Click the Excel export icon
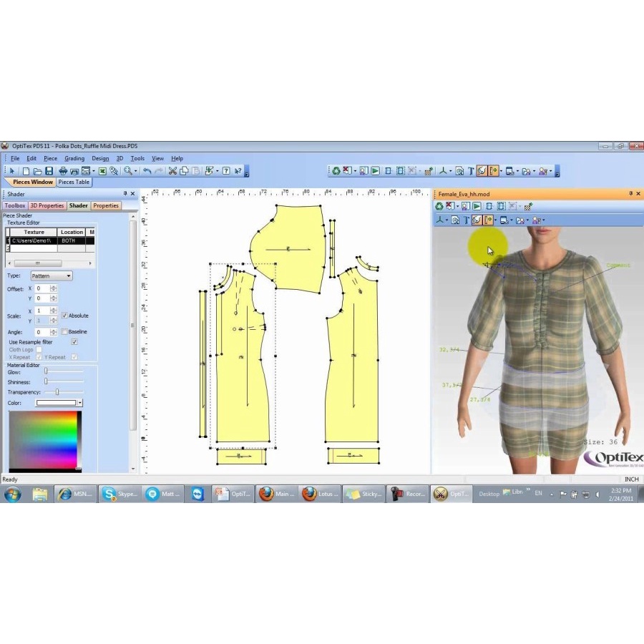The height and width of the screenshot is (644, 644). click(x=102, y=171)
